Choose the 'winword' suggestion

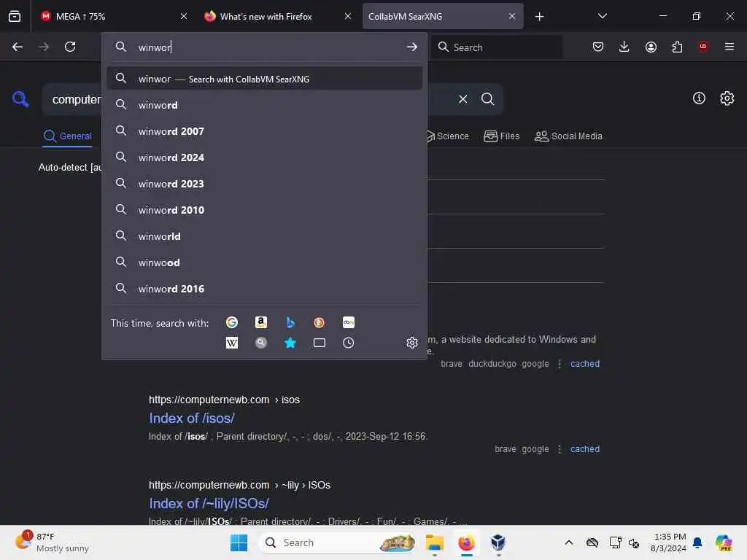pos(264,105)
